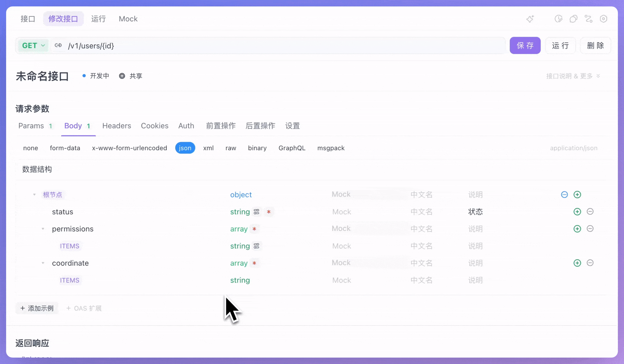Image resolution: width=624 pixels, height=364 pixels.
Task: Toggle required asterisk on permissions array
Action: pyautogui.click(x=254, y=229)
